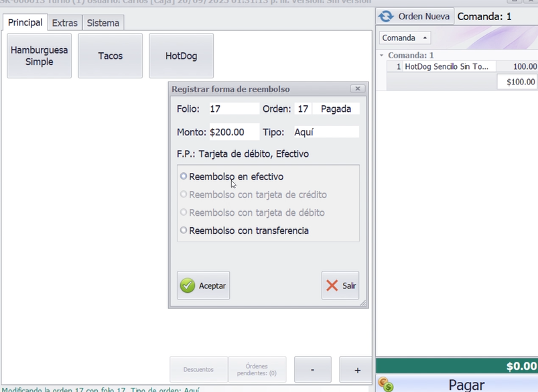The height and width of the screenshot is (392, 538).
Task: Click the plus quantity button
Action: tap(357, 370)
